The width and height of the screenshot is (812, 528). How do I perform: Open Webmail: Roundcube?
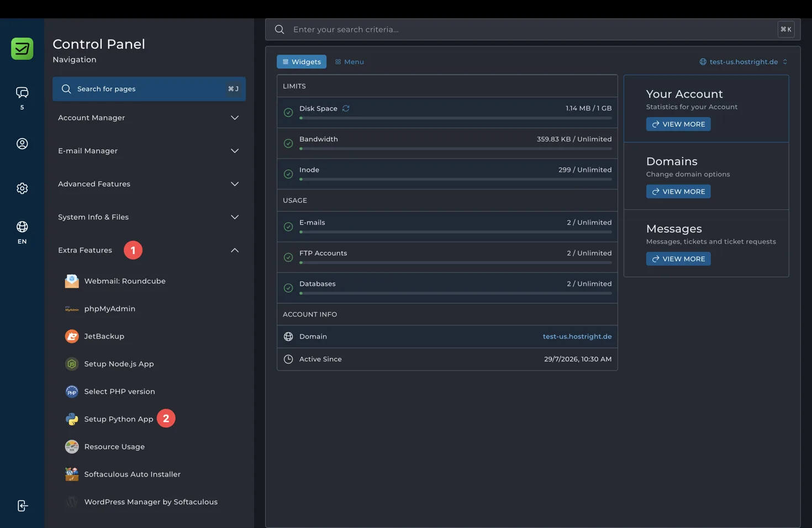(125, 281)
